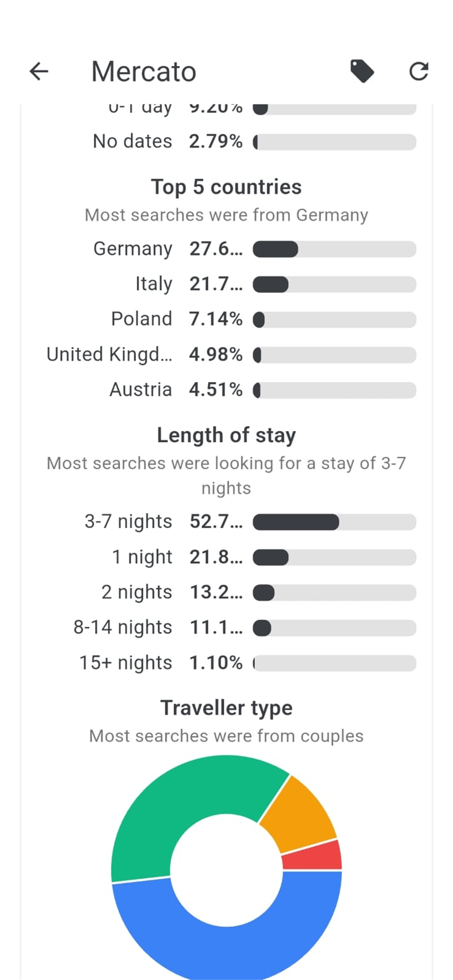Click the 1 night progress bar
This screenshot has width=453, height=980.
(x=334, y=557)
